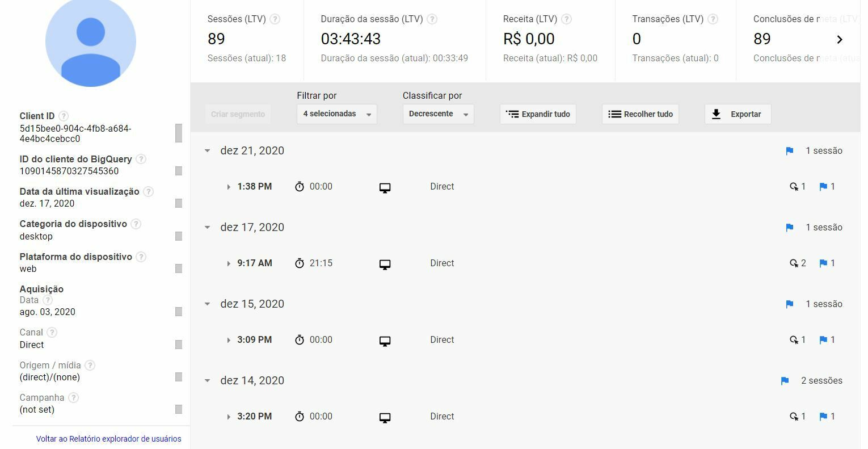Toggle the gray box beside desktop category value
The height and width of the screenshot is (449, 868).
tap(179, 236)
